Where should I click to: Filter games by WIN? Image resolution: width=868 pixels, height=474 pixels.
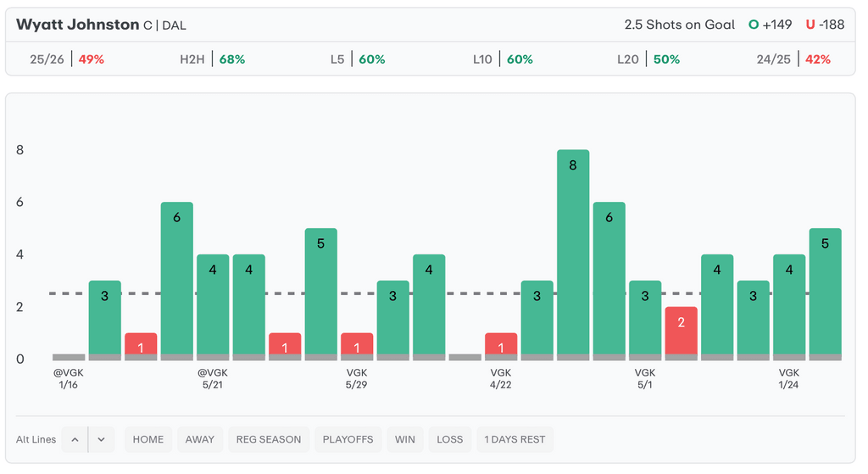pos(404,439)
